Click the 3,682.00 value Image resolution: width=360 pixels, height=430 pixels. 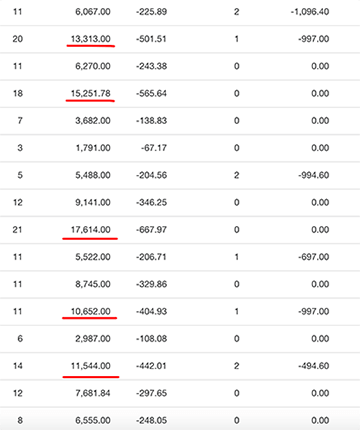point(93,121)
